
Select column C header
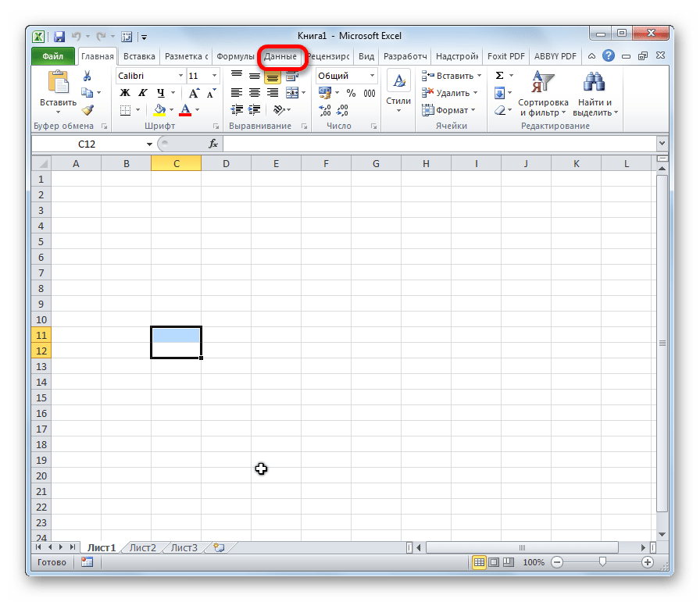point(177,163)
